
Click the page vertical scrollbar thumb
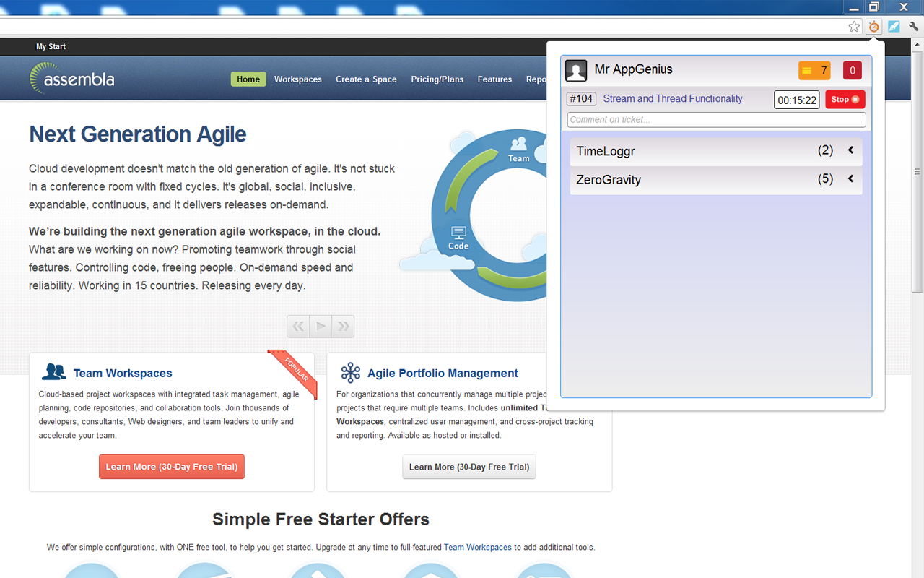[x=918, y=172]
